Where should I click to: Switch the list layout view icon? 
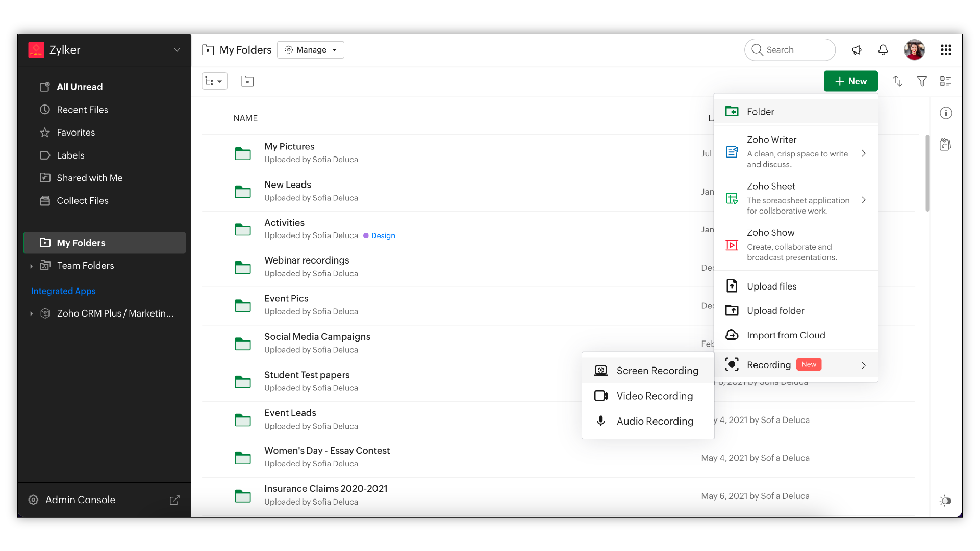click(945, 81)
